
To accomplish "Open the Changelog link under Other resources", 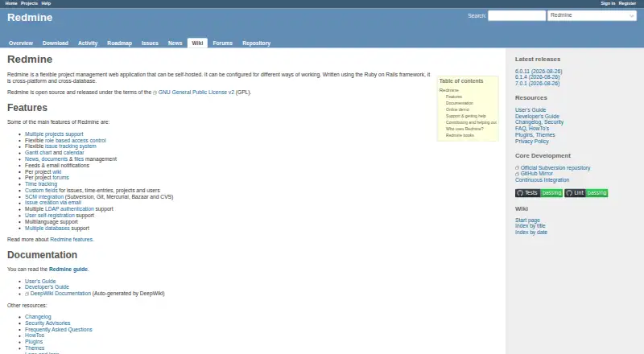I will pyautogui.click(x=38, y=317).
